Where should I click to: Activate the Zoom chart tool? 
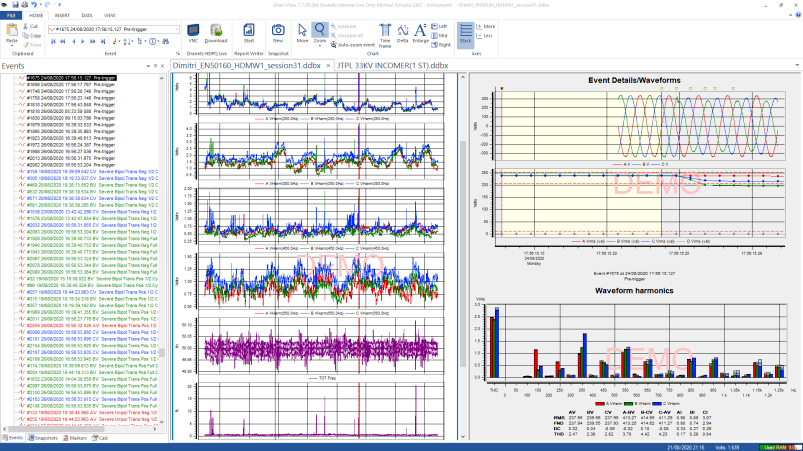coord(319,32)
